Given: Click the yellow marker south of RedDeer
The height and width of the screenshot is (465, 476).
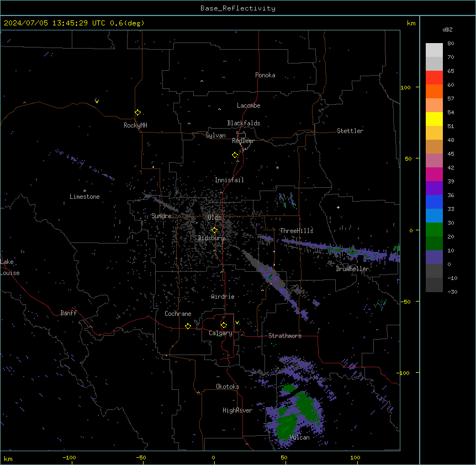Looking at the screenshot, I should point(235,155).
